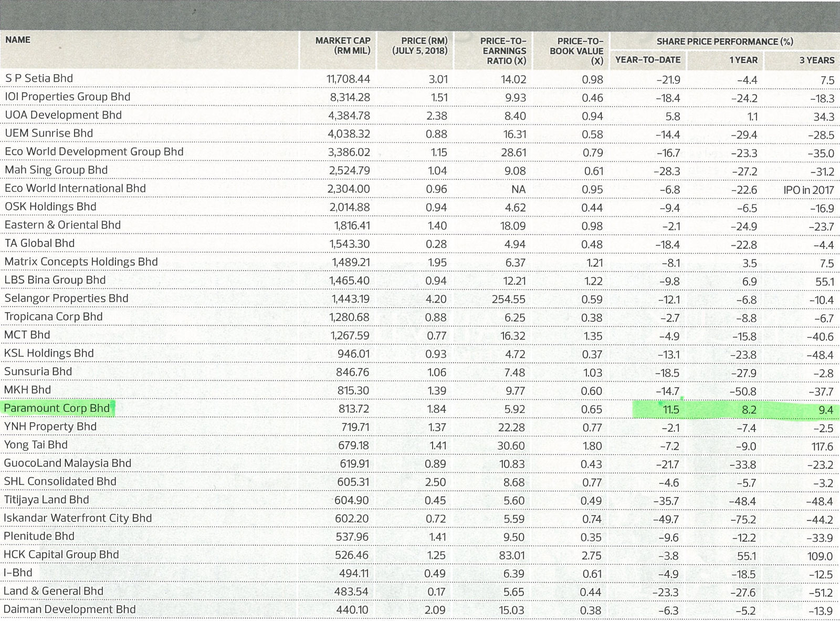840x621 pixels.
Task: Select Eco World International Bhd
Action: (75, 188)
